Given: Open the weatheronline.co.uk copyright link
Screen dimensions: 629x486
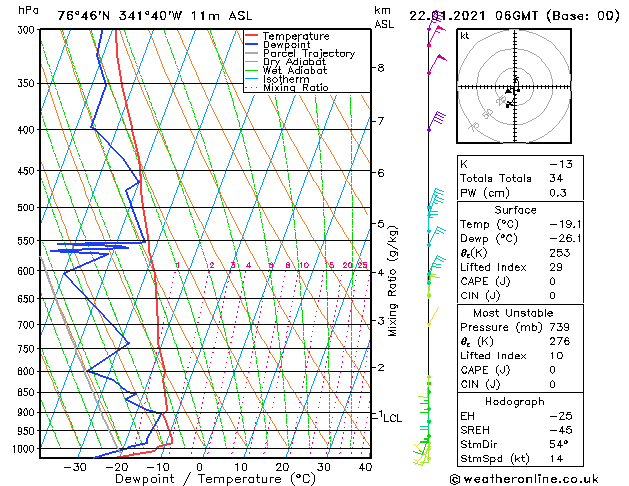Looking at the screenshot, I should [x=524, y=479].
